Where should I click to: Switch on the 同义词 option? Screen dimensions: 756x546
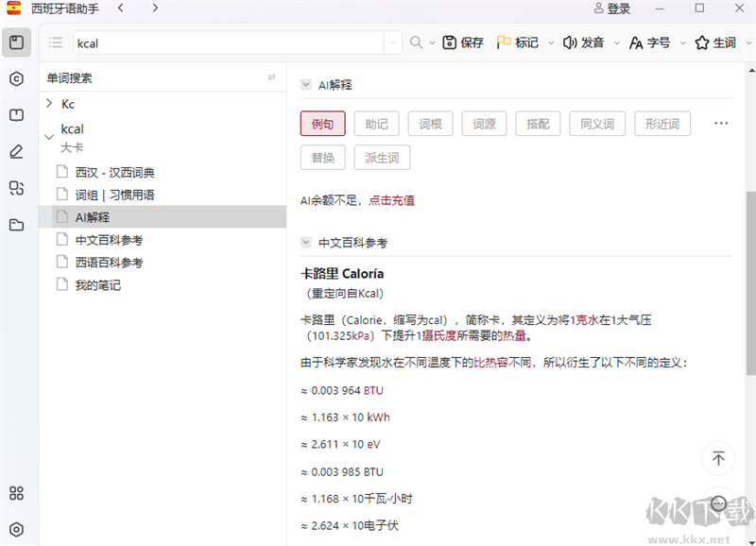pyautogui.click(x=597, y=124)
